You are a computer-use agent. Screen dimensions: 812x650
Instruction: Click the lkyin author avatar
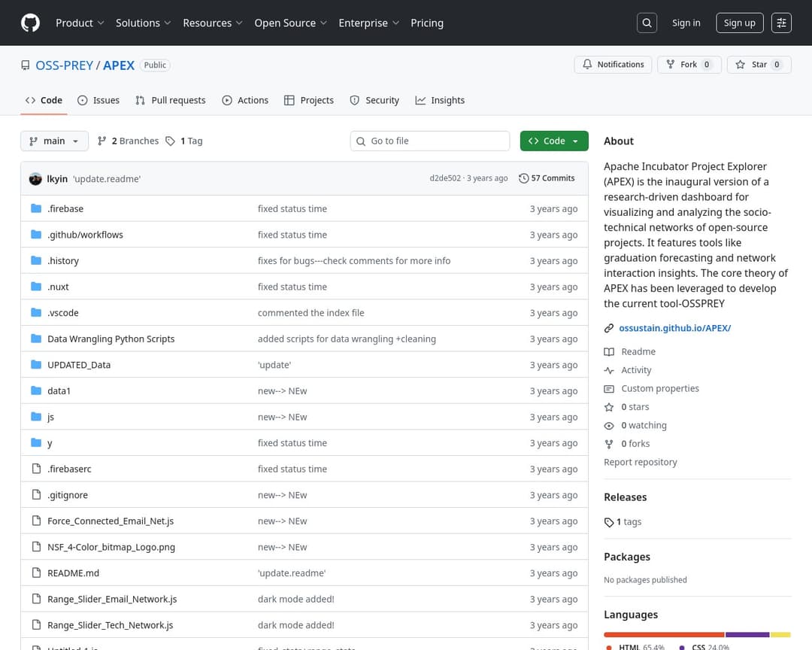[x=35, y=178]
